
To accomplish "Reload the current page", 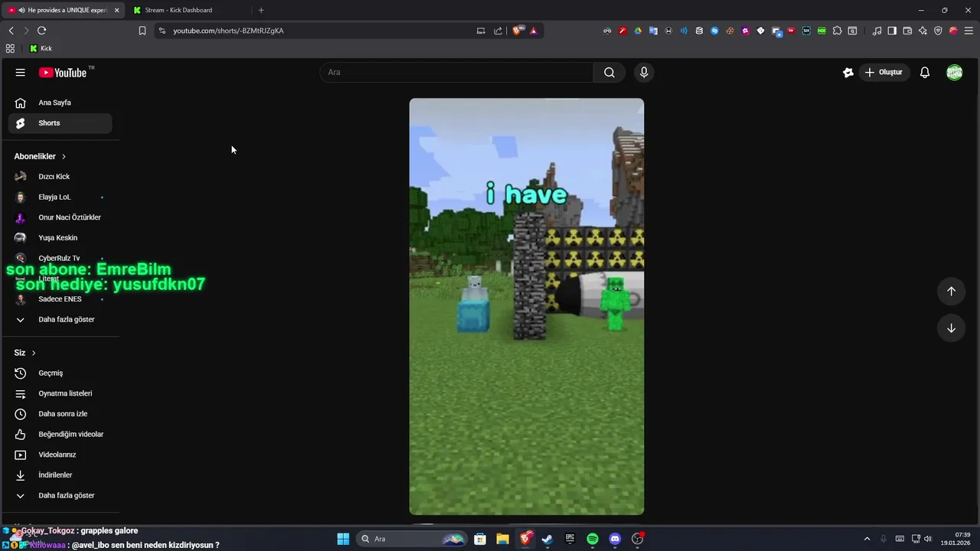I will (x=41, y=31).
